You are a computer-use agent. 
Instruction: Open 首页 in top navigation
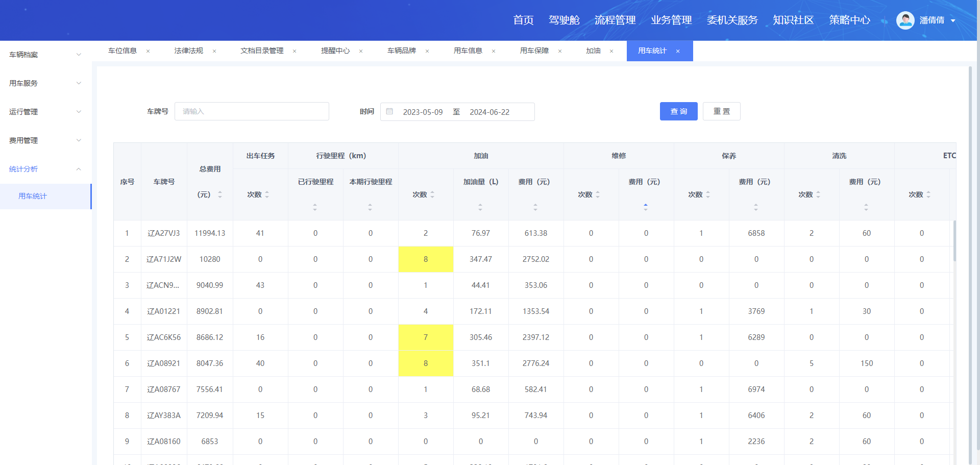click(x=523, y=20)
